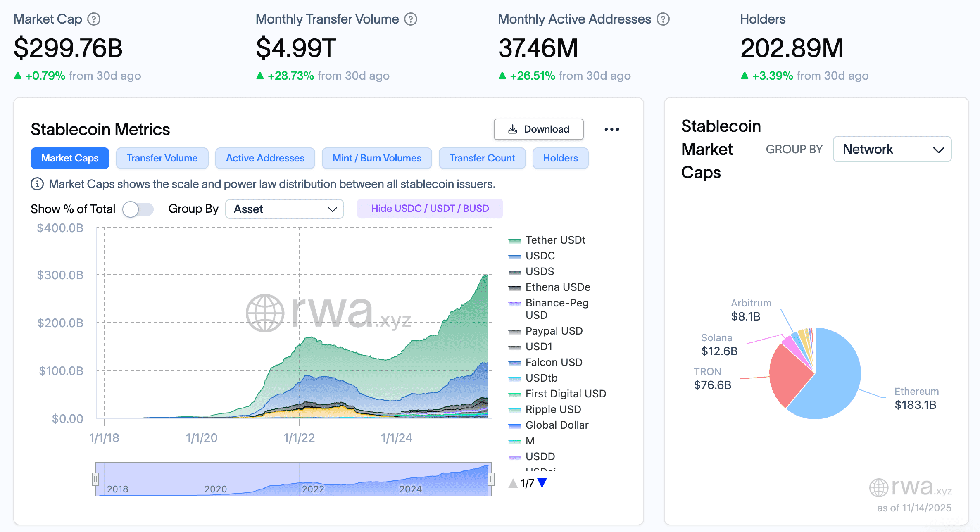The width and height of the screenshot is (980, 532).
Task: Toggle Show % of Total switch
Action: point(138,209)
